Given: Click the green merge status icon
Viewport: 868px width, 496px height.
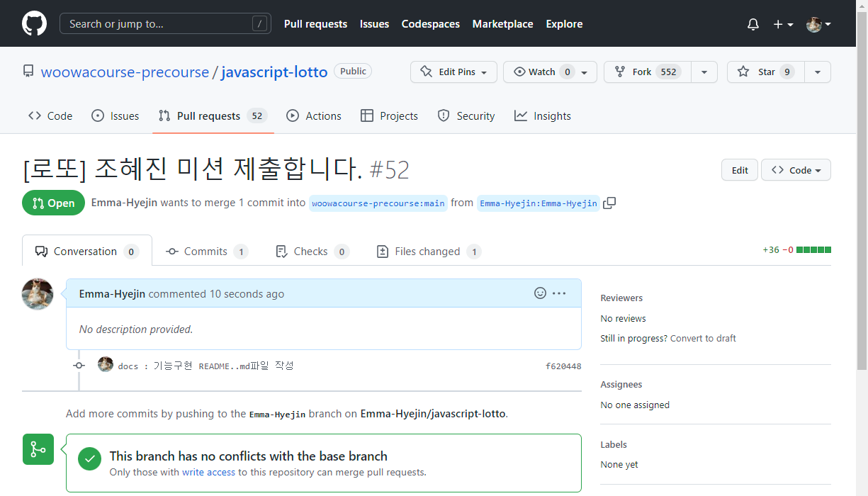Looking at the screenshot, I should click(x=38, y=449).
